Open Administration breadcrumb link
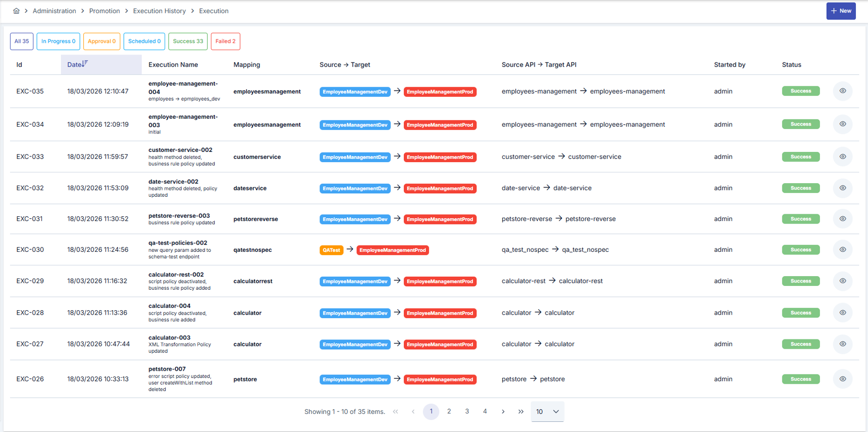This screenshot has width=868, height=432. [x=54, y=11]
